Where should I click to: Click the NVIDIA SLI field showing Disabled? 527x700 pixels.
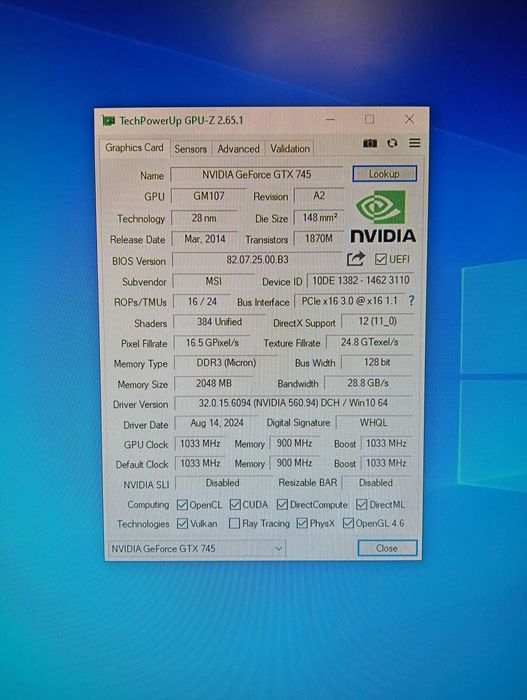click(223, 483)
